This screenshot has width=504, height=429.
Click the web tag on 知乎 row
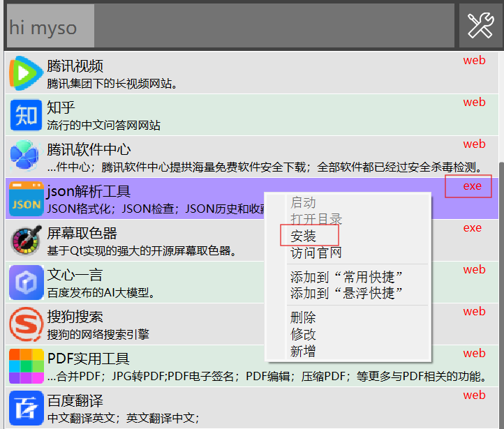click(x=474, y=102)
